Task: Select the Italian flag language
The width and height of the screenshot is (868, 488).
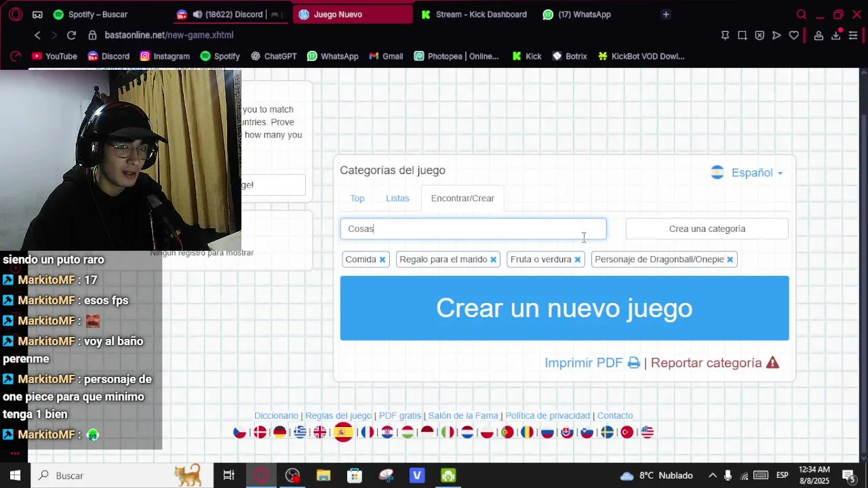Action: 448,432
